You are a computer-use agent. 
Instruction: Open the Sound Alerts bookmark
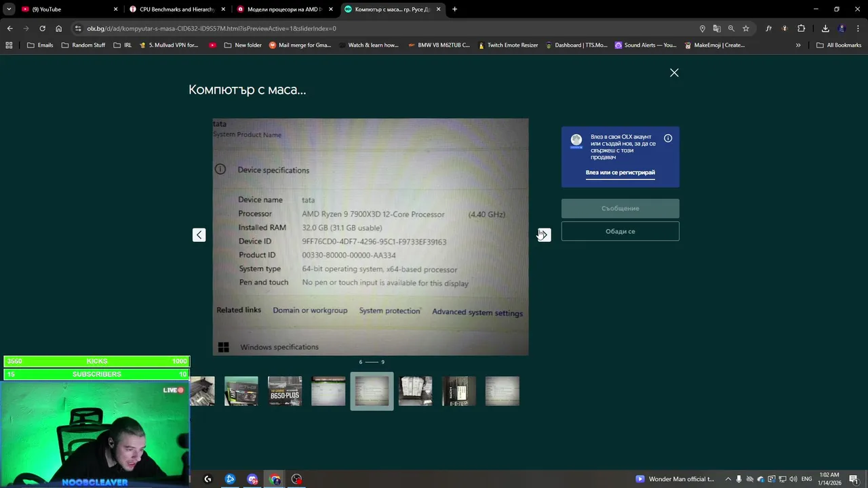tap(646, 45)
